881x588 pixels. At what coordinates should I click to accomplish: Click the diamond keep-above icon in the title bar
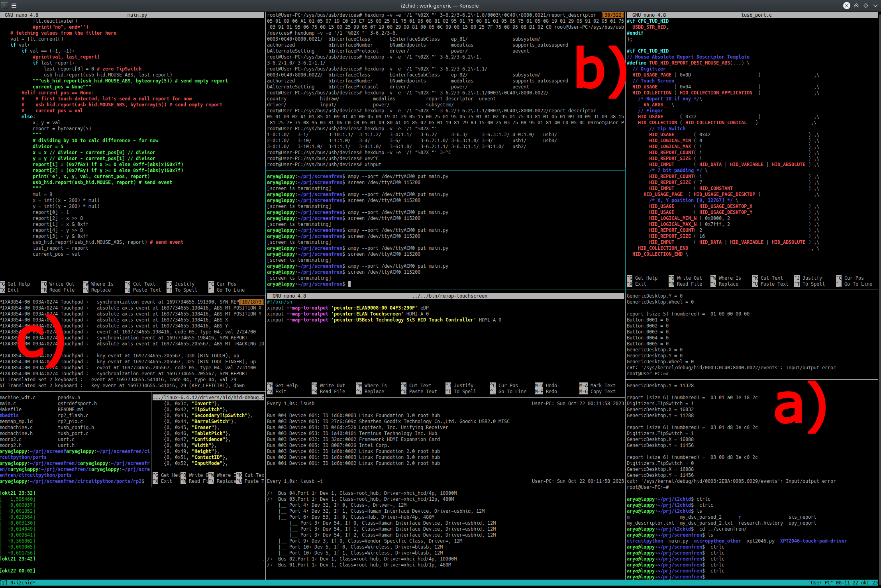[x=865, y=6]
